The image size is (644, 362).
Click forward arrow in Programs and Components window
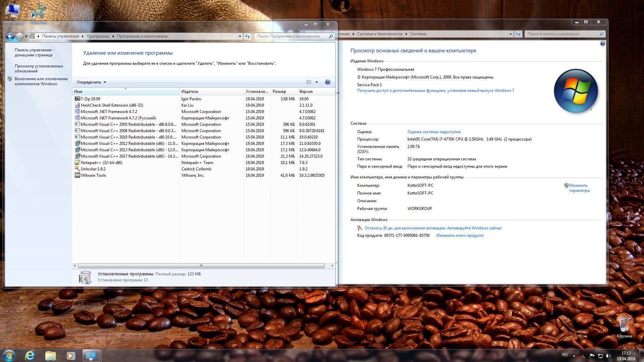click(x=19, y=36)
